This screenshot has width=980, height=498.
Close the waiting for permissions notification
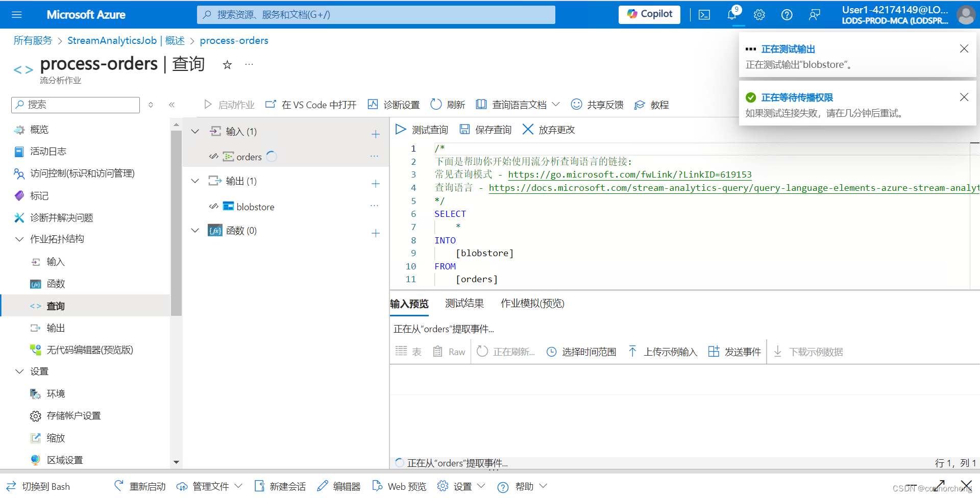click(x=964, y=97)
